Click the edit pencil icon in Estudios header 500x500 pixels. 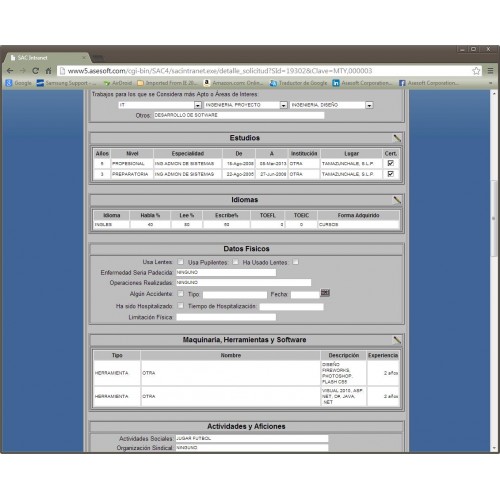click(x=397, y=138)
